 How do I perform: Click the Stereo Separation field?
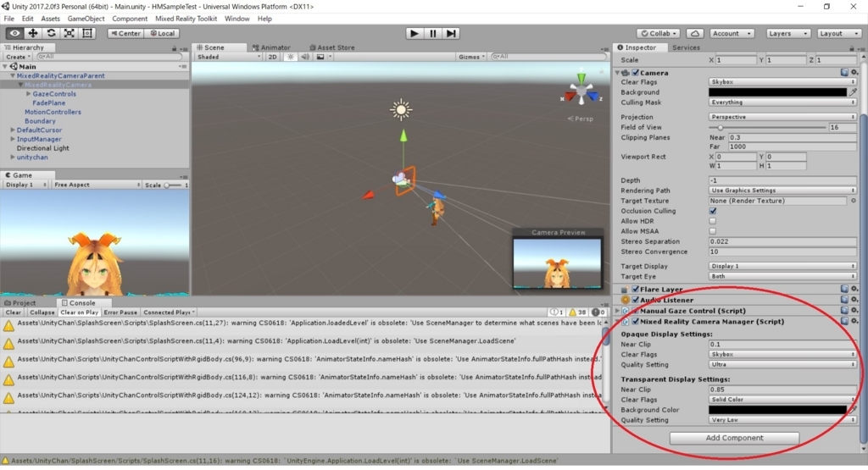[782, 241]
